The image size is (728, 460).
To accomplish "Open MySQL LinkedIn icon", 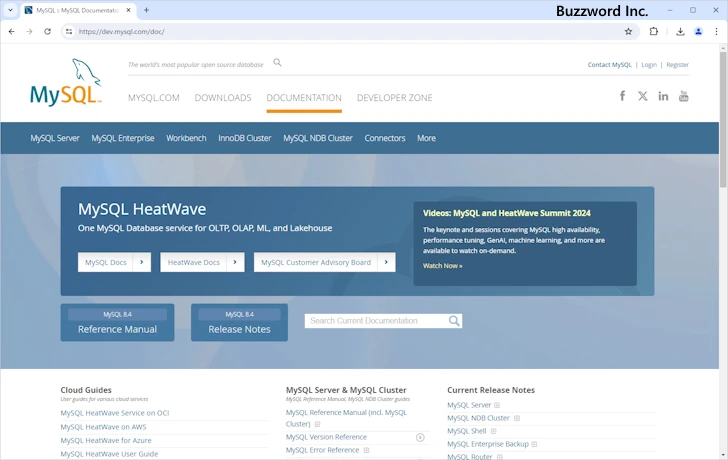I will tap(663, 96).
